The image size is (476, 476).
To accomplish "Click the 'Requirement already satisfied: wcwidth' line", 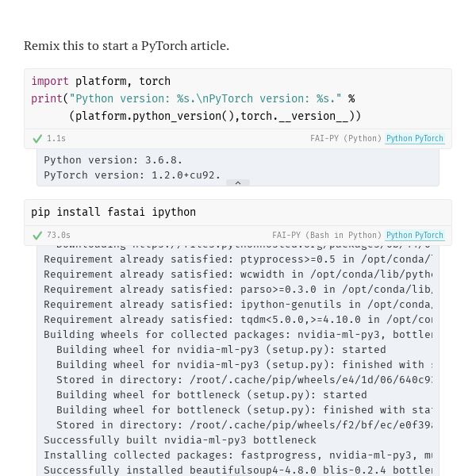I will point(238,274).
